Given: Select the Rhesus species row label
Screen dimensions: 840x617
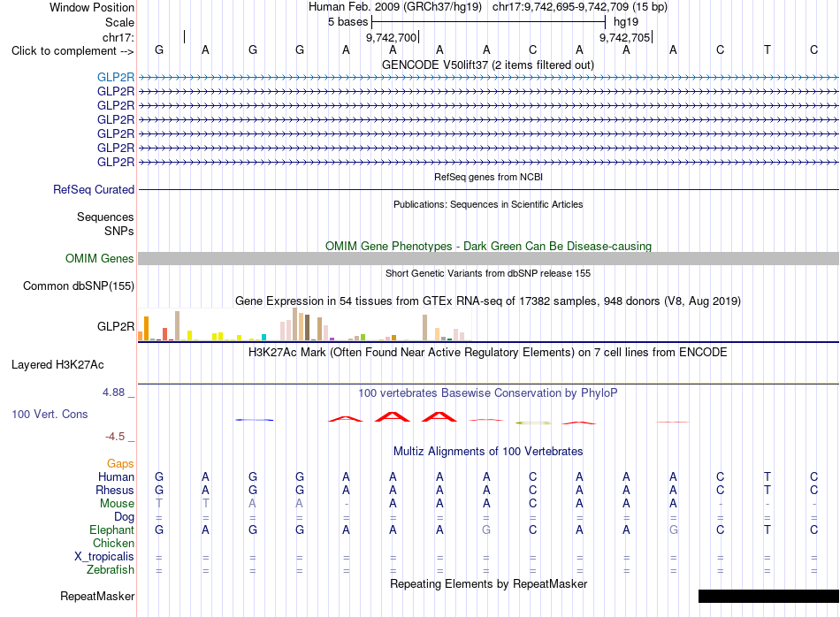Looking at the screenshot, I should (x=115, y=490).
